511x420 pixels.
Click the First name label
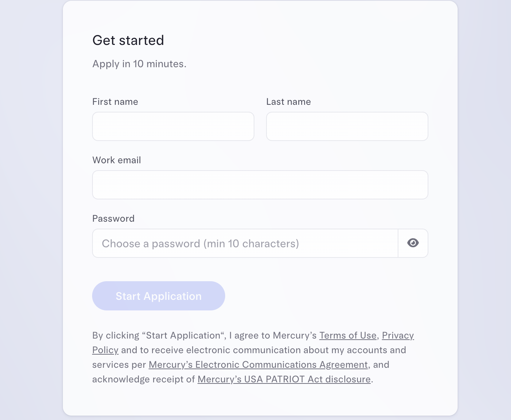pyautogui.click(x=115, y=102)
